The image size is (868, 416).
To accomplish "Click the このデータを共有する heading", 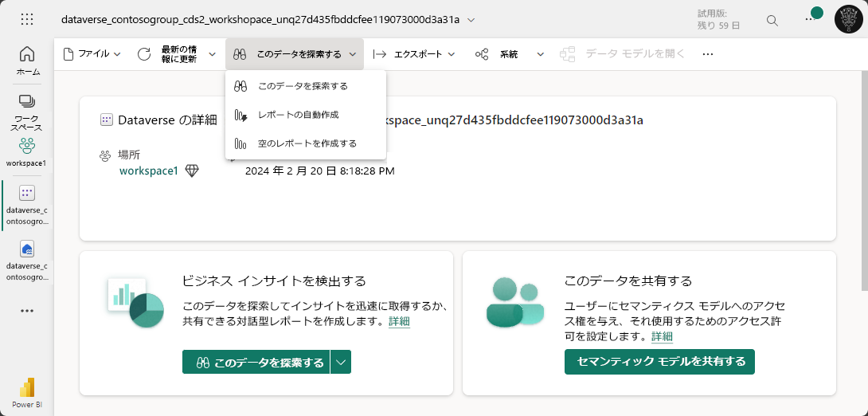I will [628, 281].
